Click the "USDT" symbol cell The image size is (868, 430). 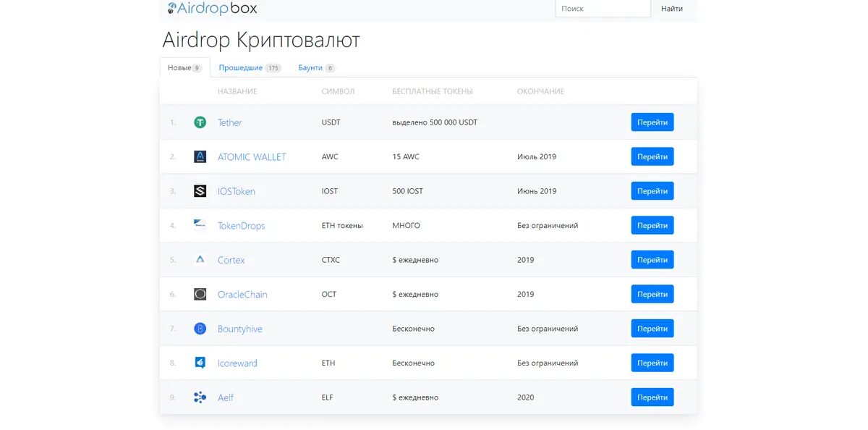click(331, 122)
